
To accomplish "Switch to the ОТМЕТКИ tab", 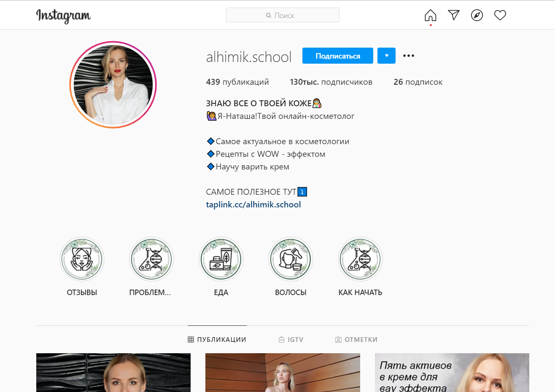I will click(x=356, y=339).
